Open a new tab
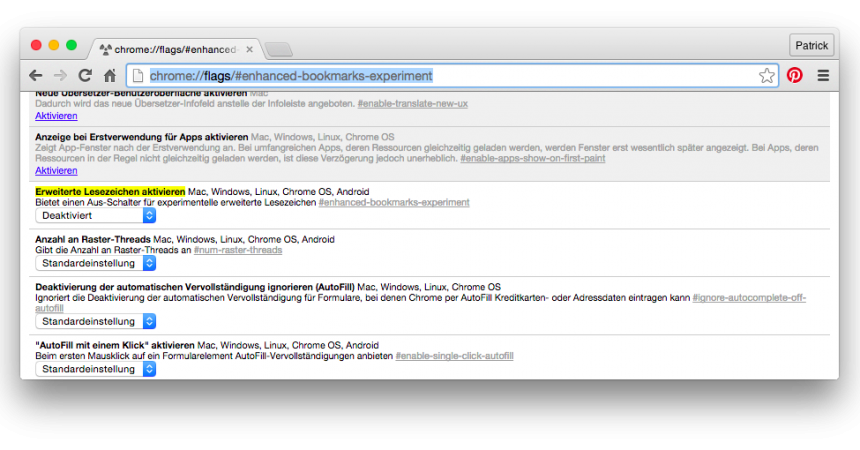The image size is (860, 450). 279,50
